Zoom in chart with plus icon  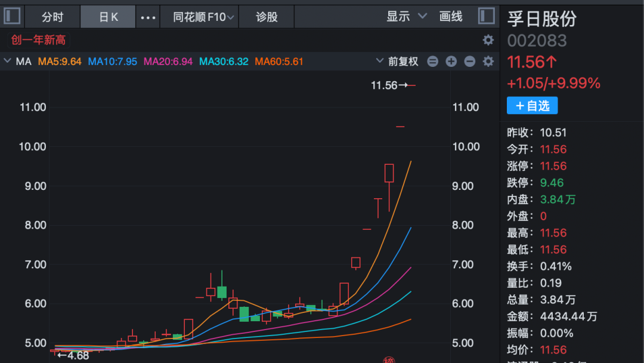point(451,61)
